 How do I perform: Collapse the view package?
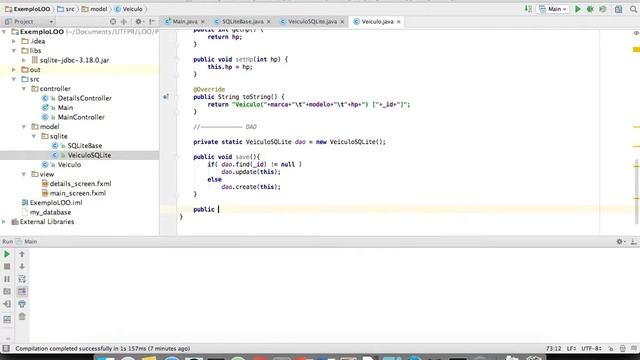coord(24,174)
